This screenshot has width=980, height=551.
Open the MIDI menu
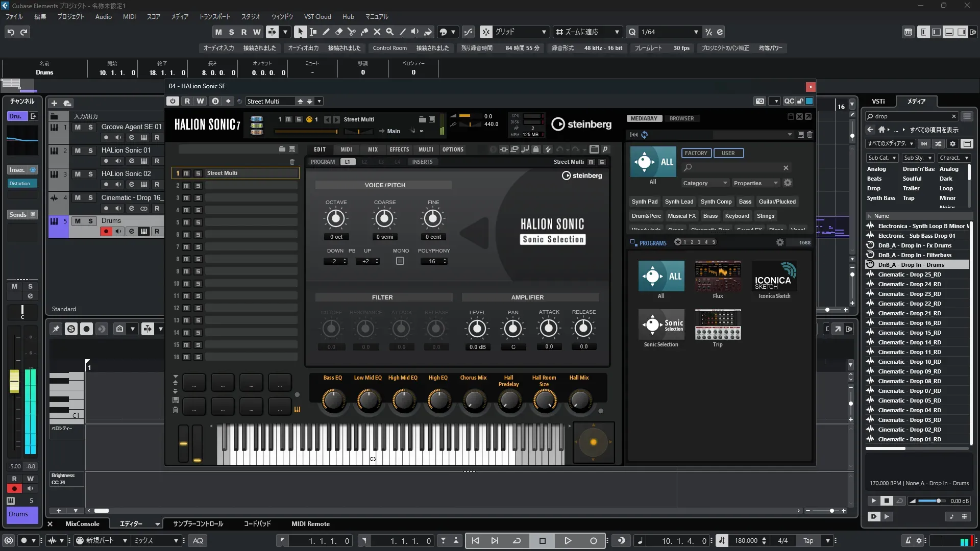pos(129,16)
